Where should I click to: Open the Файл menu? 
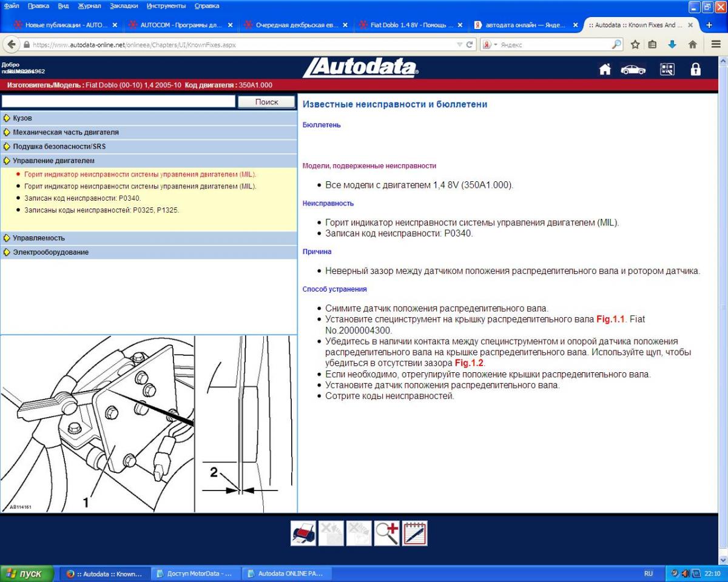click(12, 6)
